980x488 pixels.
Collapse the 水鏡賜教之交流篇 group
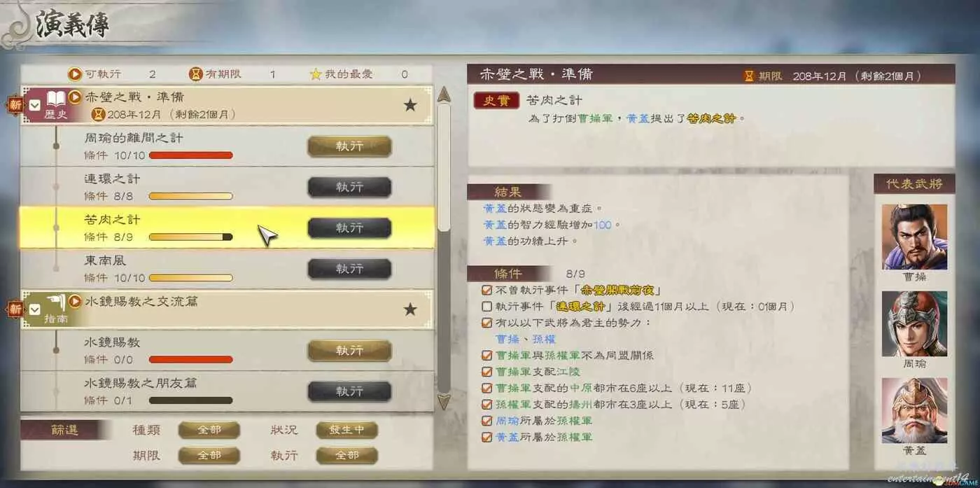click(35, 309)
